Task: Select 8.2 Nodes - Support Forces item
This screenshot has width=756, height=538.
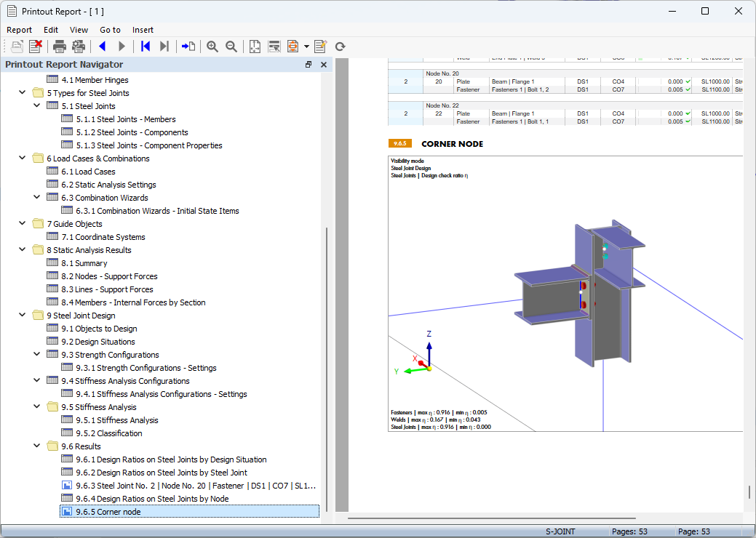Action: 109,276
